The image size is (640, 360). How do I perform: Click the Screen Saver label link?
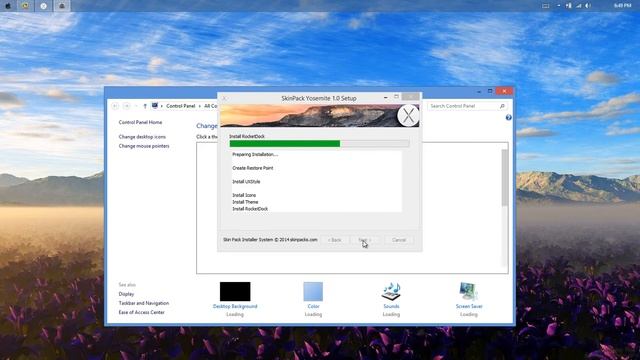point(469,307)
